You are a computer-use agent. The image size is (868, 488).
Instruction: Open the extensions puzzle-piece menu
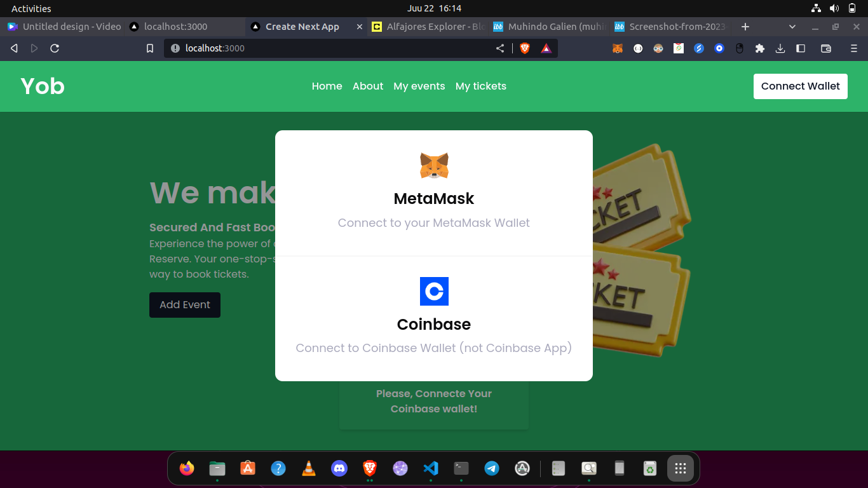(x=760, y=48)
